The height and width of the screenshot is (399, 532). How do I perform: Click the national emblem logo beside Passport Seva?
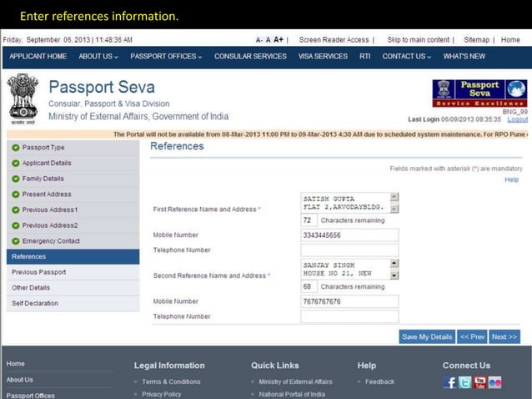(x=23, y=98)
